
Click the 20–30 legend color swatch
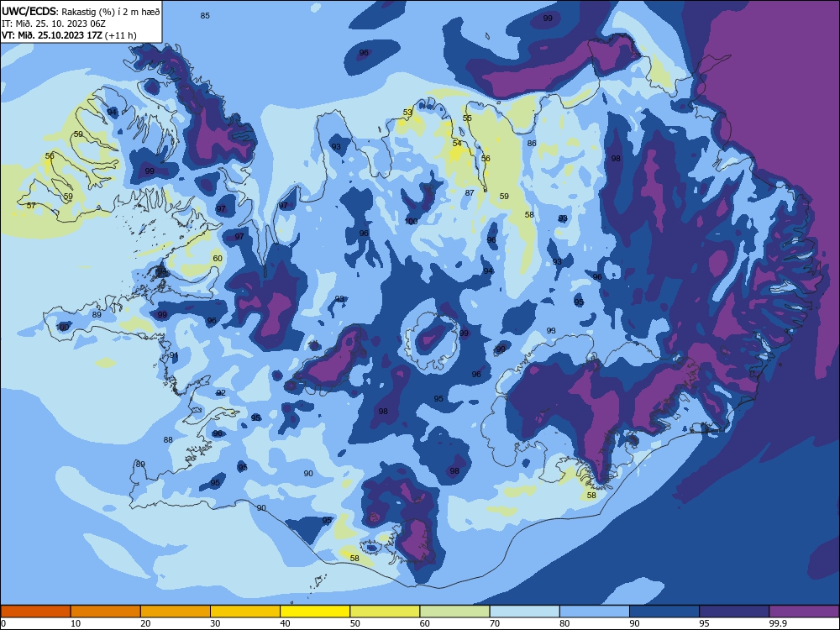tap(176, 612)
